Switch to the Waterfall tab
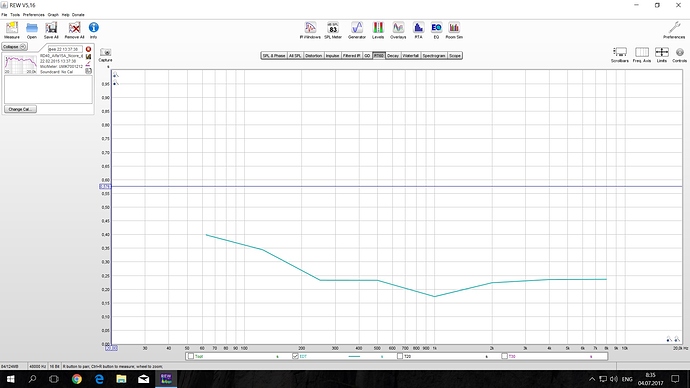Viewport: 690px width, 388px height. point(410,56)
